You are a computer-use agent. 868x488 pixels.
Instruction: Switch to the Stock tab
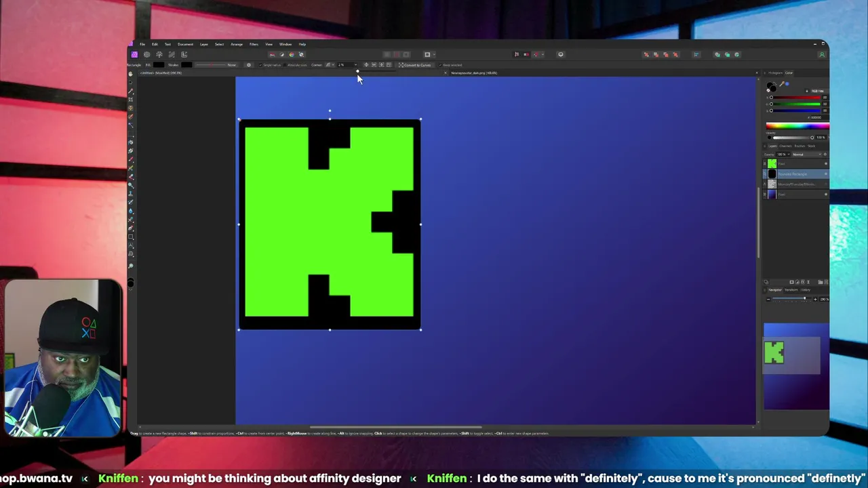pyautogui.click(x=811, y=146)
